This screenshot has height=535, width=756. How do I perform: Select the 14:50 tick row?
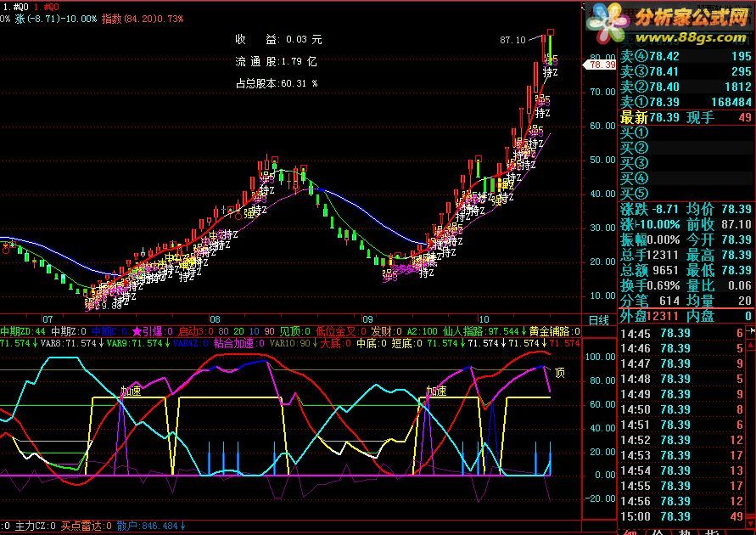click(x=681, y=409)
